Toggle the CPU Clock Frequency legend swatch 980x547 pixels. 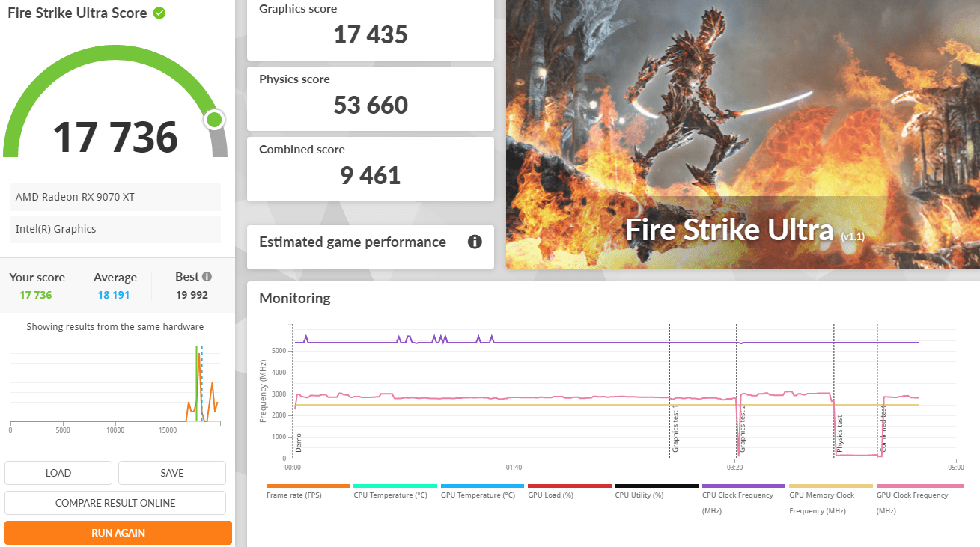pos(743,486)
